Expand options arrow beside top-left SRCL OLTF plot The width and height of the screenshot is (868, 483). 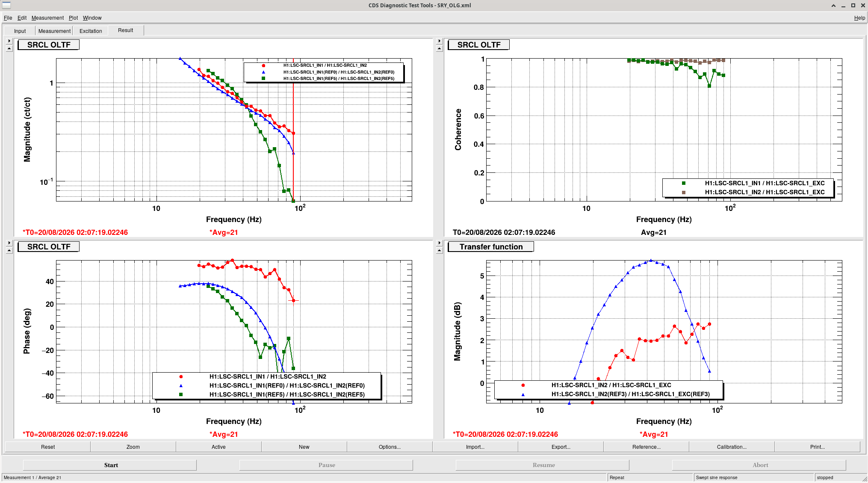click(x=9, y=41)
